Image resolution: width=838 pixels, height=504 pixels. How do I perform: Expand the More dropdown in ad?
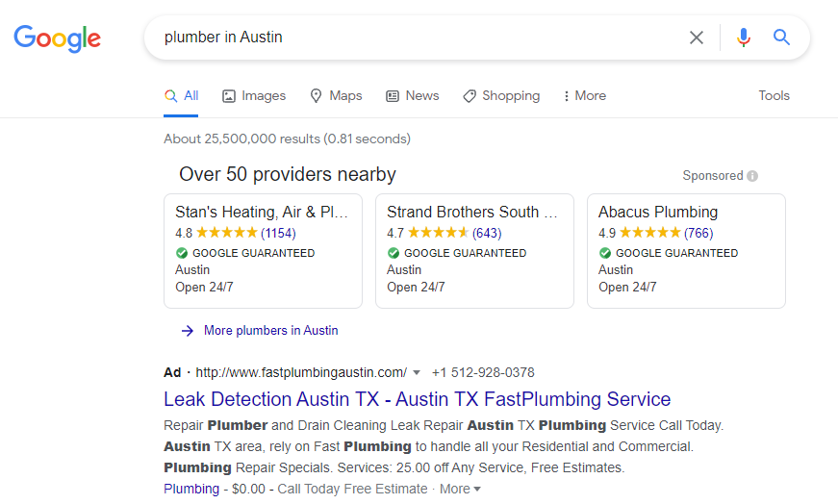[460, 489]
